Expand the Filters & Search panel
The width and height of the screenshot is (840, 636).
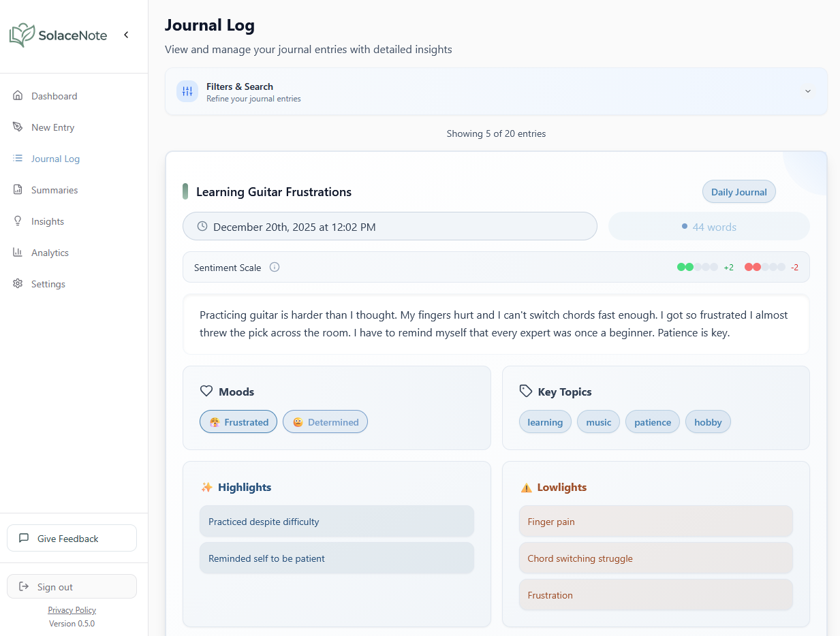point(807,91)
